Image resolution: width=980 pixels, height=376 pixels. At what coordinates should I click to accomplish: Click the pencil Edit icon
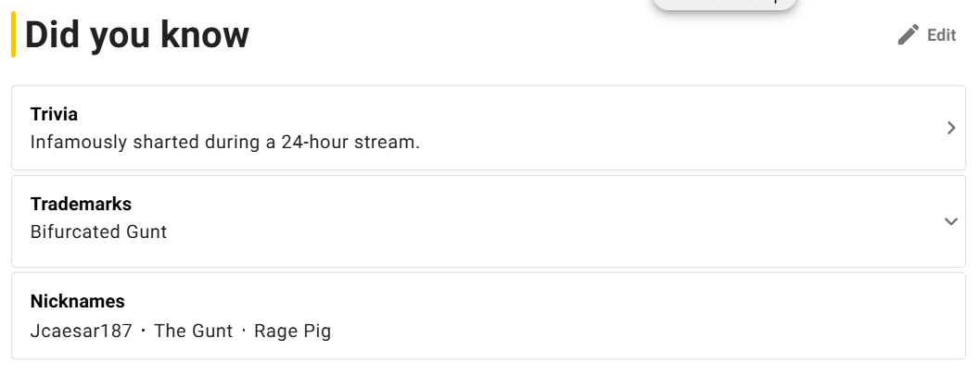click(x=908, y=34)
